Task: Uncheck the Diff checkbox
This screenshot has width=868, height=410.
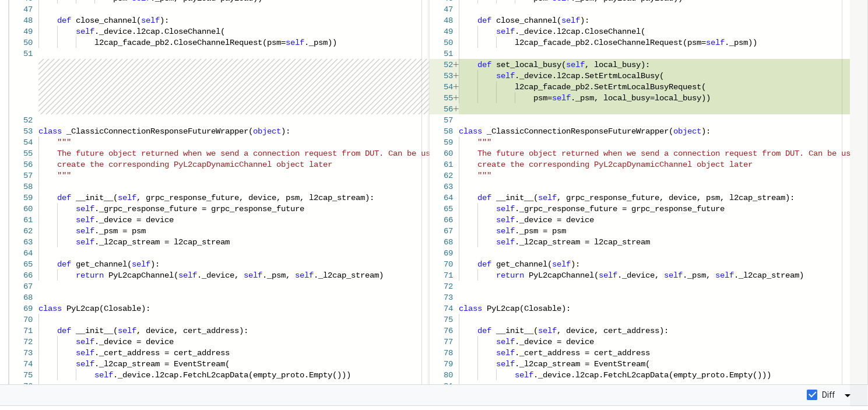Action: pyautogui.click(x=812, y=395)
